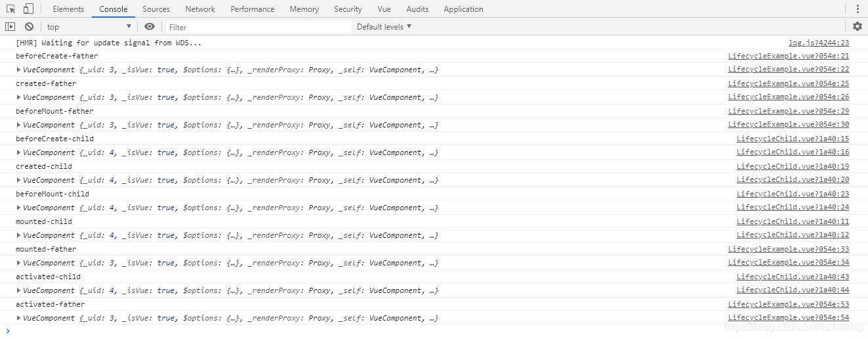
Task: Expand VueComponent object below activated-child
Action: pyautogui.click(x=18, y=290)
